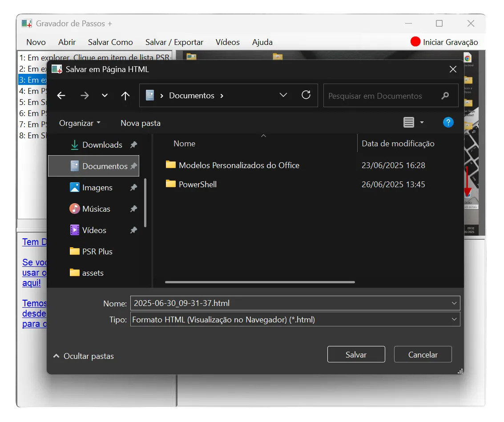504x422 pixels.
Task: Open the Ajuda menu
Action: pyautogui.click(x=262, y=42)
